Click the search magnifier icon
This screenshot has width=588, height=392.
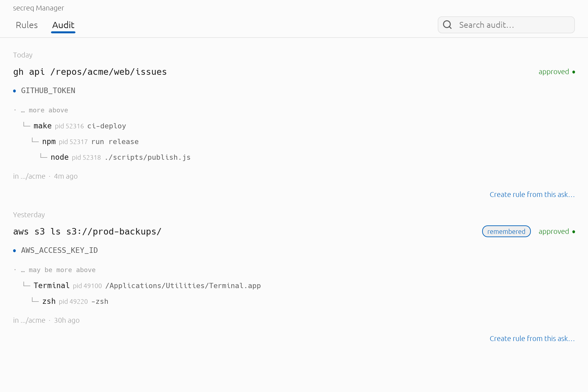[x=447, y=25]
